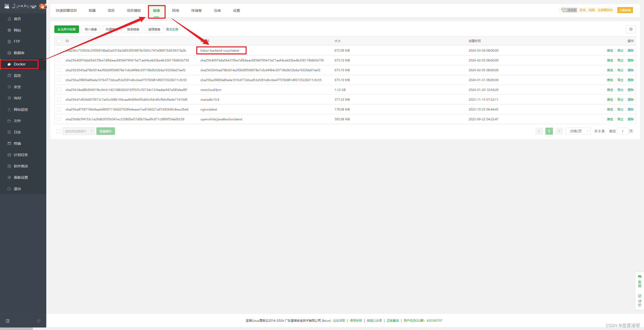Click the 评价 feedback edit icon

point(640,296)
